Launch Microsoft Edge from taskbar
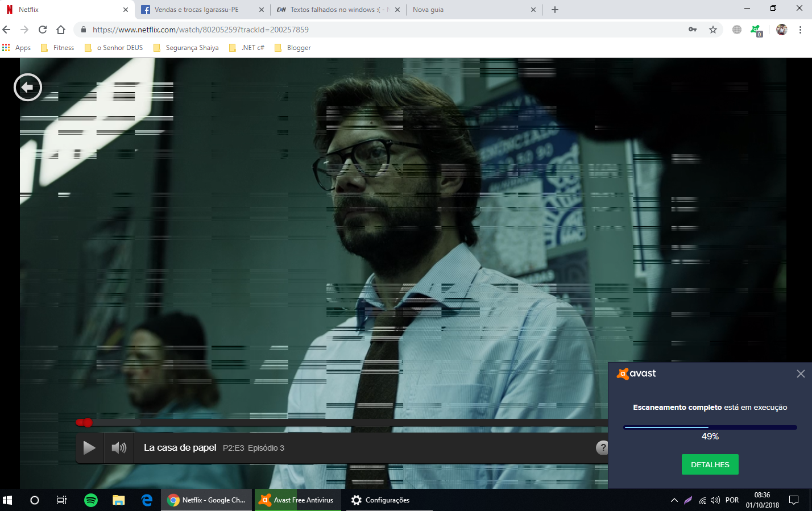812x511 pixels. [147, 500]
